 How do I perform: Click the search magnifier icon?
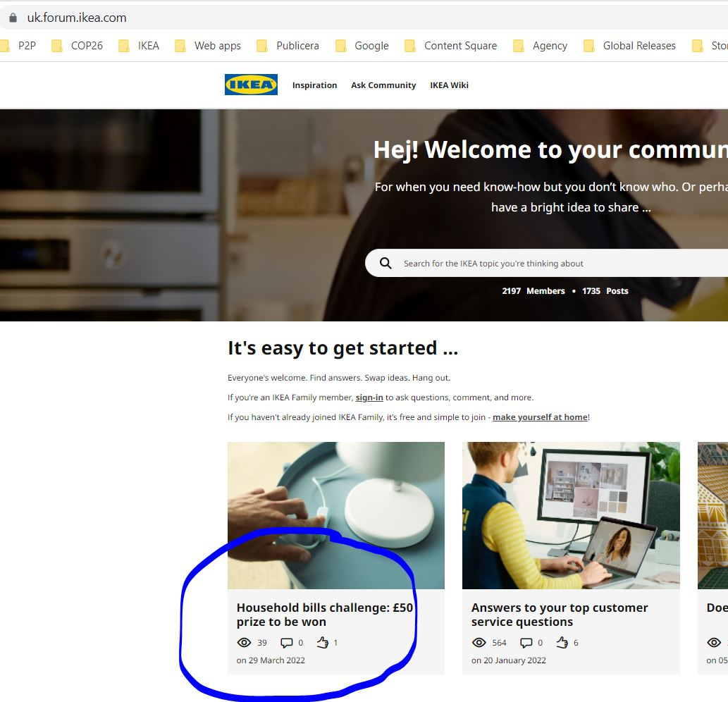tap(385, 264)
